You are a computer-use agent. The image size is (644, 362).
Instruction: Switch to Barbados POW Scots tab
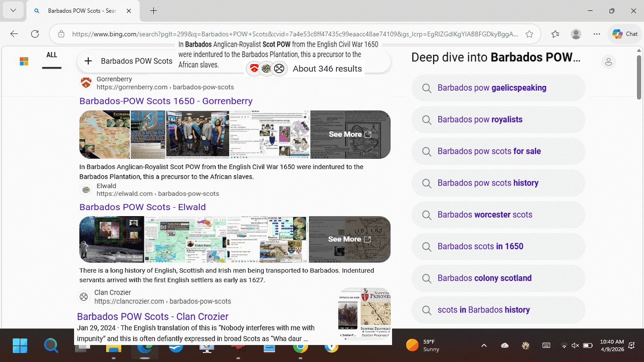pyautogui.click(x=81, y=11)
